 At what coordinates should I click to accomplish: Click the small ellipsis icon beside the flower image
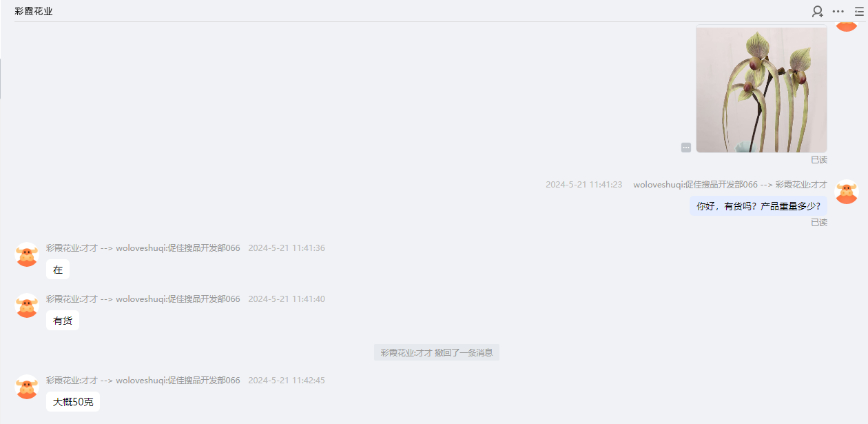click(x=686, y=148)
